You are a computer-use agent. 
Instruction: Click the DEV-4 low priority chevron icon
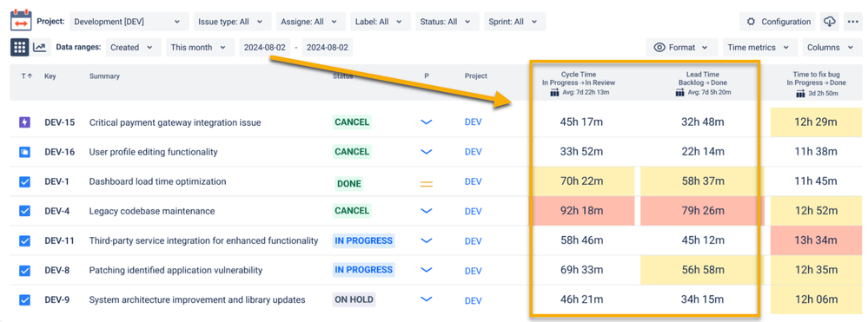pos(427,211)
